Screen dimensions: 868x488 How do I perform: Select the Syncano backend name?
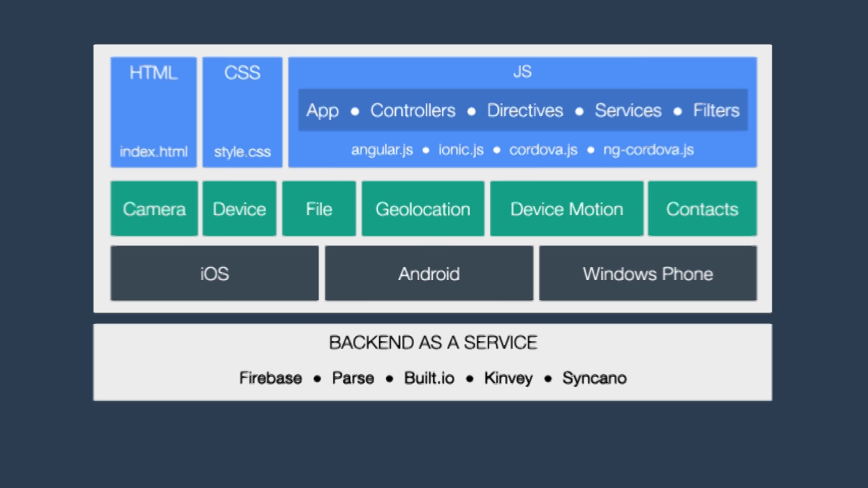click(595, 379)
